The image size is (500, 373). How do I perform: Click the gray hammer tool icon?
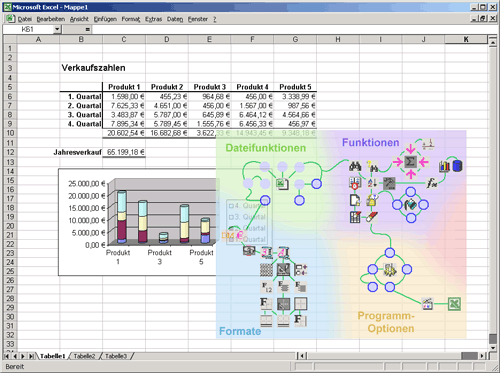pos(389,183)
